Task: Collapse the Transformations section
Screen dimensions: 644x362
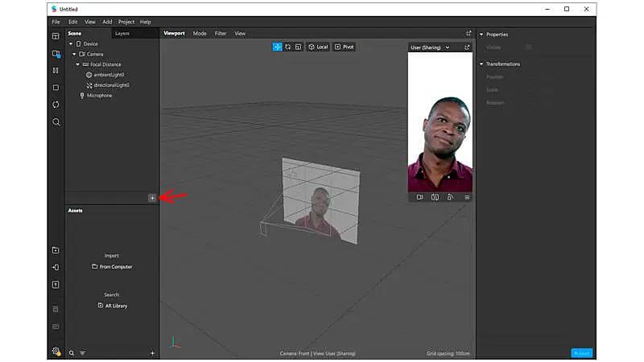Action: [481, 64]
